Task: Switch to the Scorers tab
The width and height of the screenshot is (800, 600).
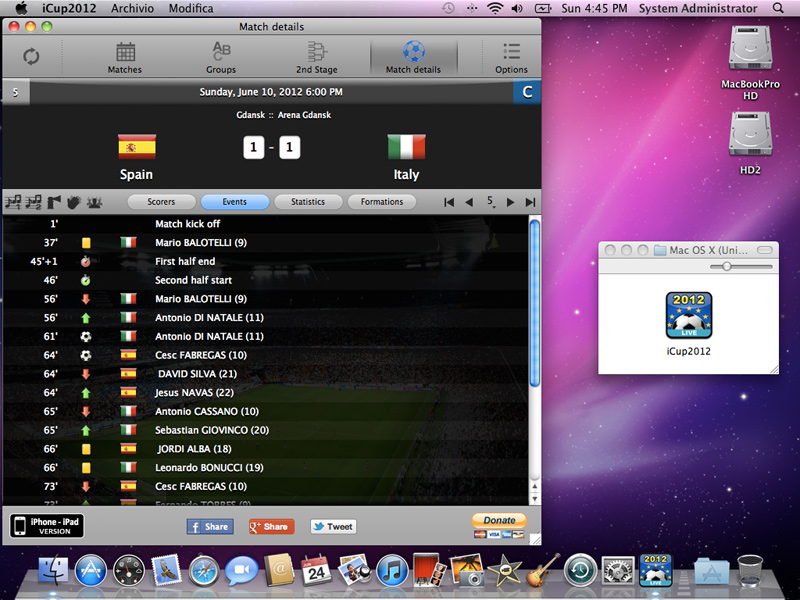Action: tap(161, 202)
